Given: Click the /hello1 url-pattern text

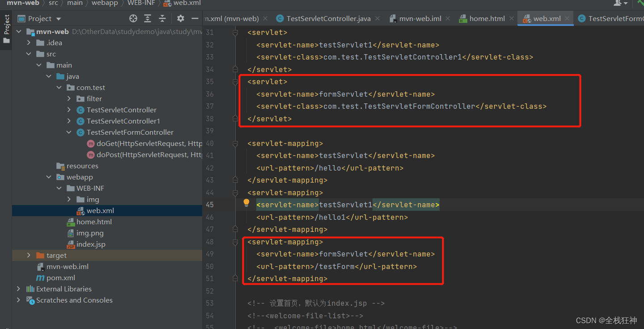Looking at the screenshot, I should 330,217.
